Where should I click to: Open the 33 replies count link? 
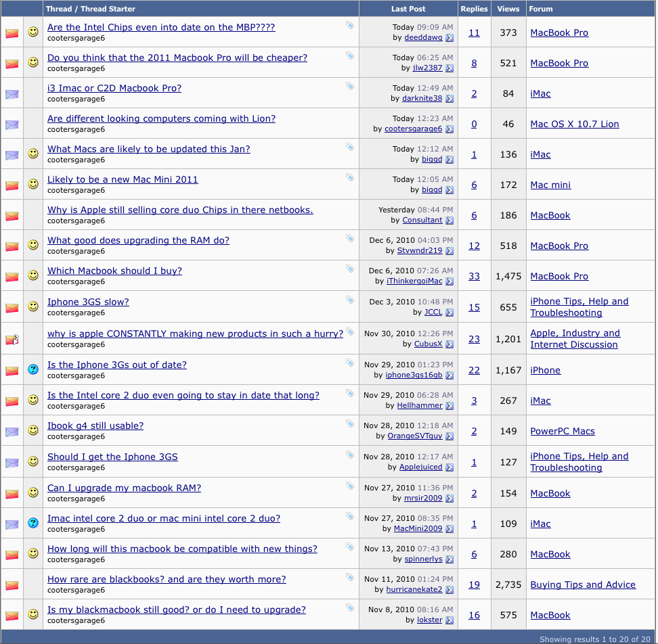pos(474,276)
